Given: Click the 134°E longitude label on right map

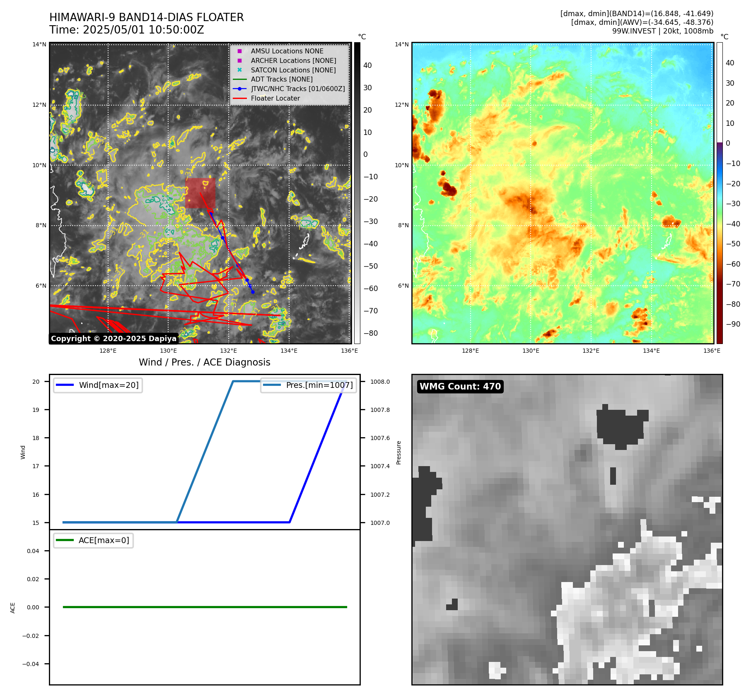Looking at the screenshot, I should 651,351.
